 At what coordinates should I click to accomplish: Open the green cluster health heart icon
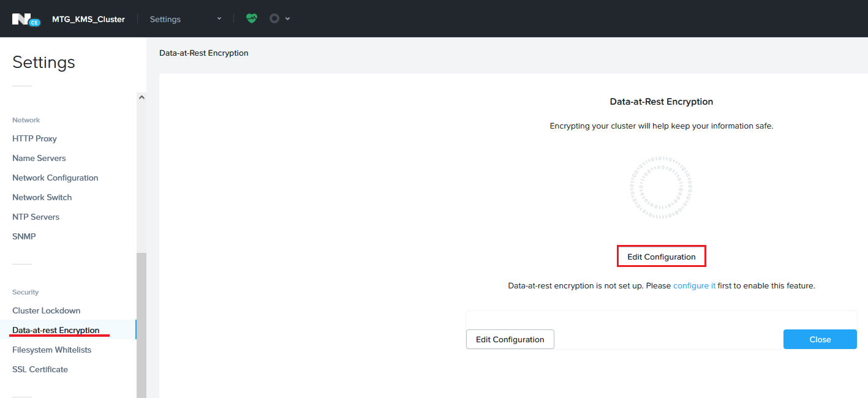(252, 18)
